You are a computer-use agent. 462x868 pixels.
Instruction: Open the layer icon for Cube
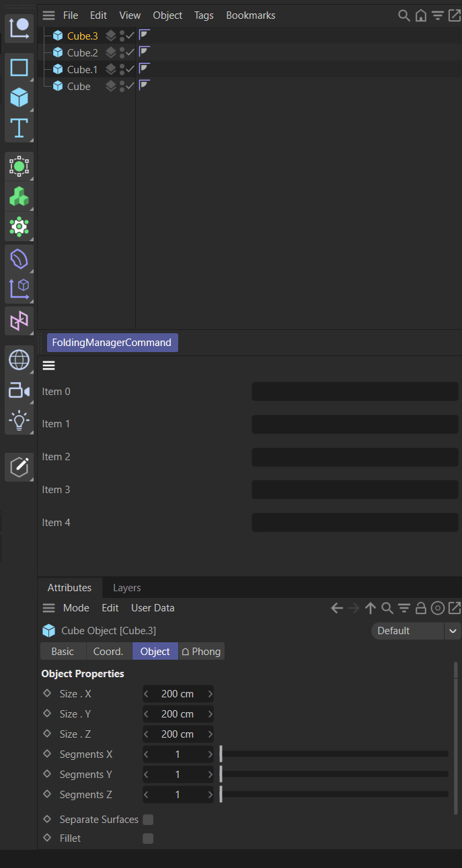111,86
